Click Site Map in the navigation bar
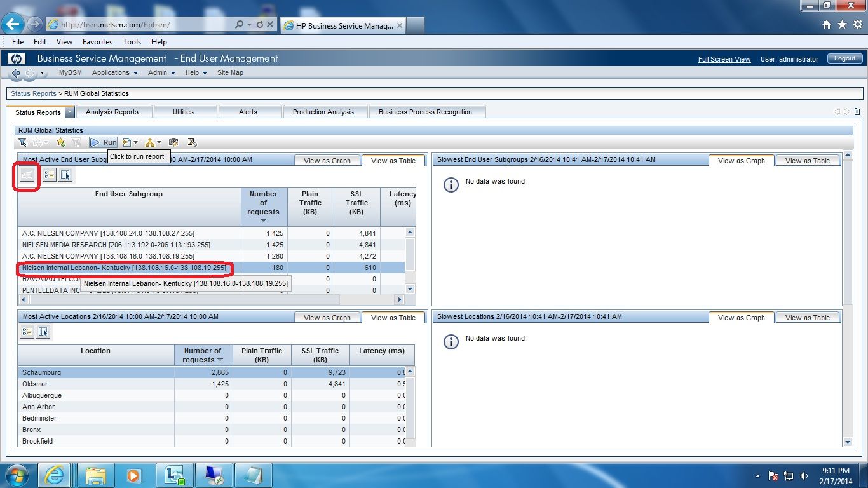 [x=230, y=72]
